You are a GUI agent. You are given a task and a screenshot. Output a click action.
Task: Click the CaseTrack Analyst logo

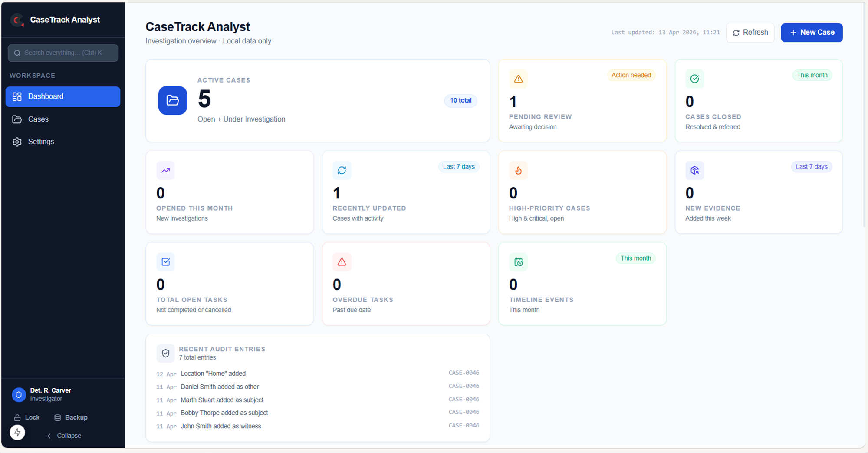tap(17, 20)
